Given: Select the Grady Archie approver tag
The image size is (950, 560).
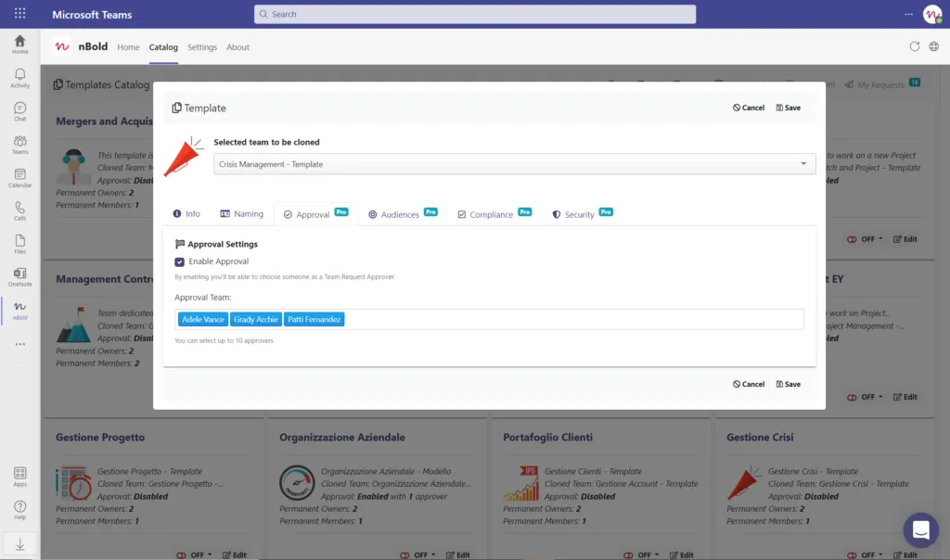Looking at the screenshot, I should [x=256, y=319].
